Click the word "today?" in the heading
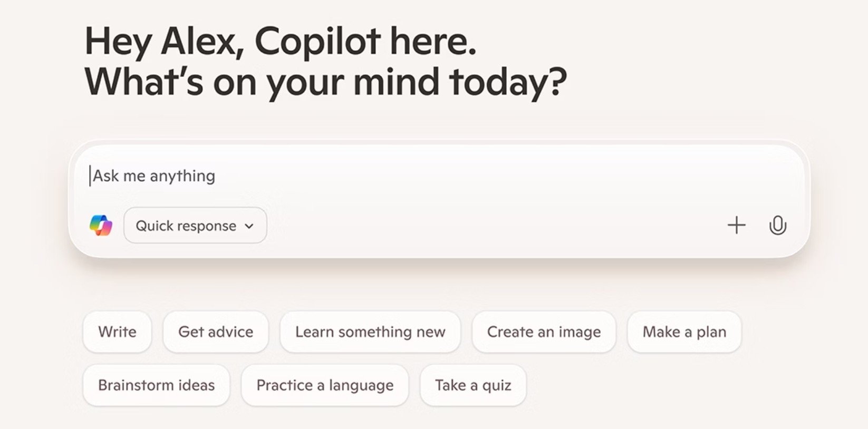The image size is (868, 429). [508, 82]
